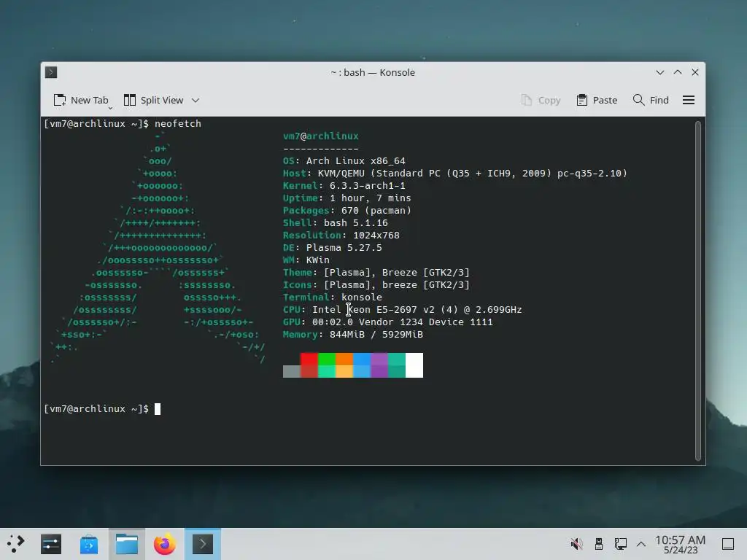Click the Konsole window icon in title bar
Image resolution: width=747 pixels, height=560 pixels.
pos(51,72)
